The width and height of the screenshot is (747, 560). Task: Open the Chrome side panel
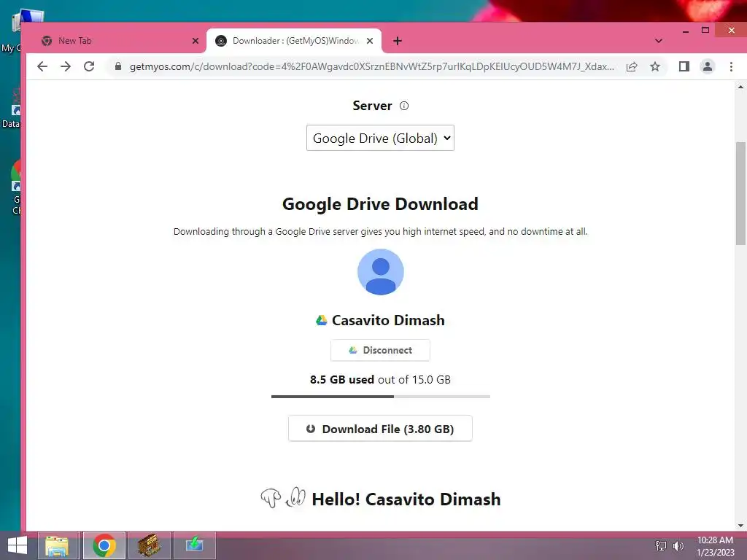pyautogui.click(x=684, y=66)
